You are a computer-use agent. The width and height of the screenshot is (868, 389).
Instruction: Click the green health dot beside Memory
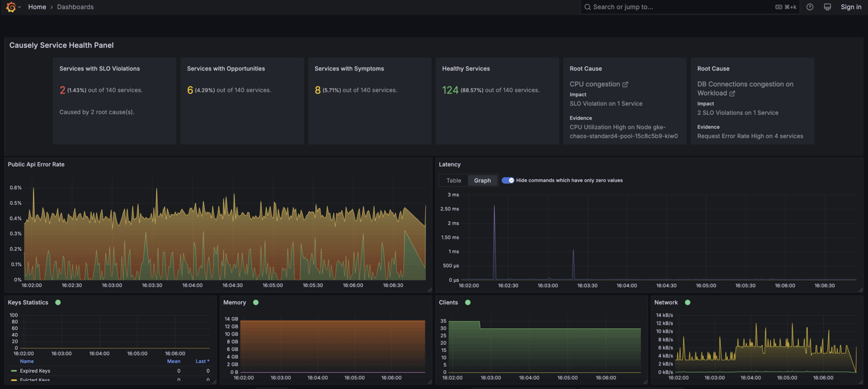[256, 302]
